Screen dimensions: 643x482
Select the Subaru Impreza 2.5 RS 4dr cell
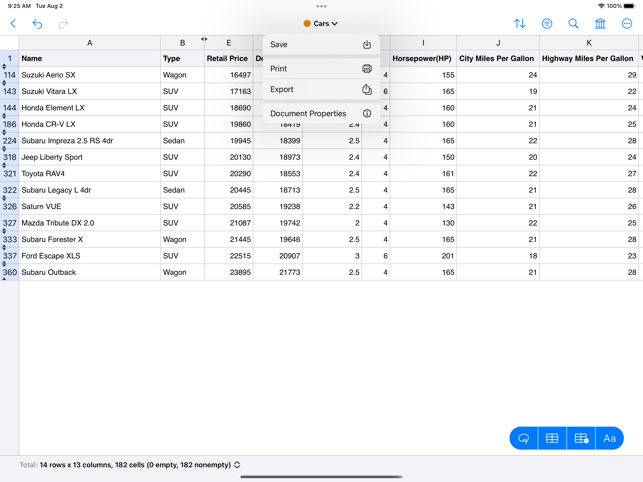tap(89, 141)
